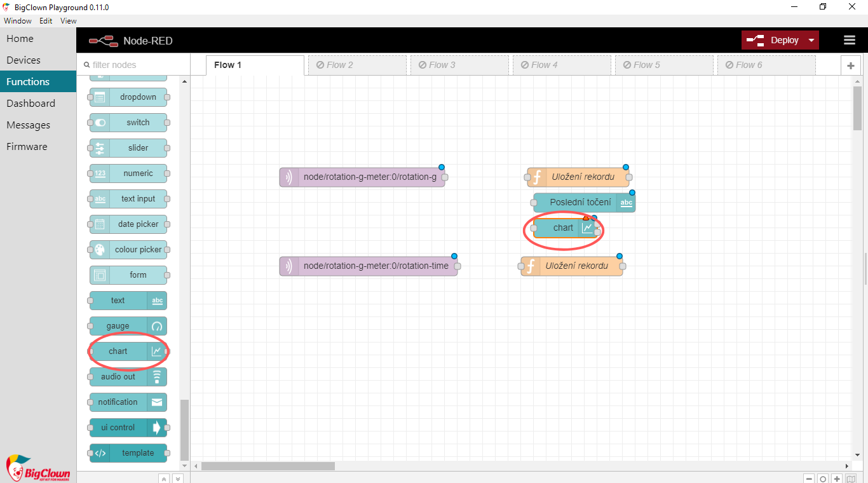Switch to the Flow 1 tab

pyautogui.click(x=255, y=65)
